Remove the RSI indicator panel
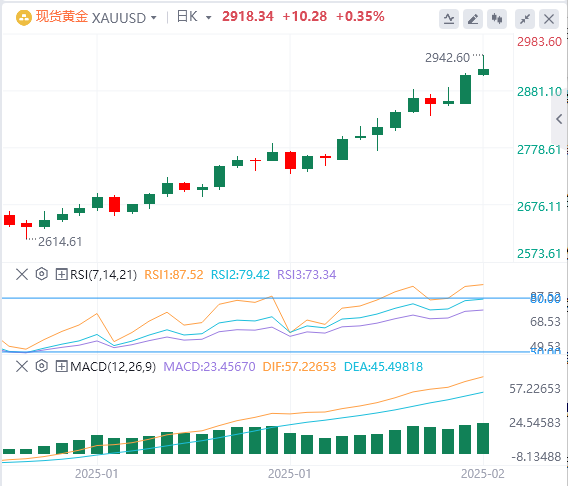This screenshot has height=486, width=568. [22, 275]
